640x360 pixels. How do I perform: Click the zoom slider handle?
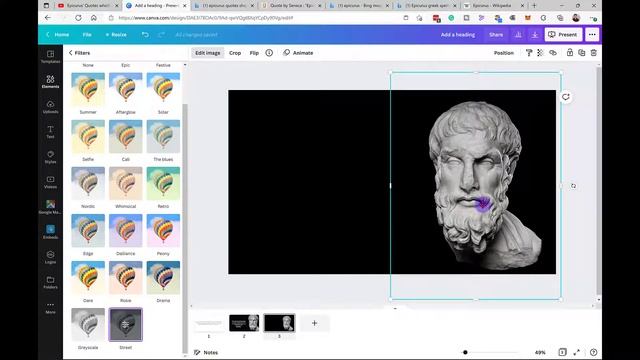coord(465,352)
